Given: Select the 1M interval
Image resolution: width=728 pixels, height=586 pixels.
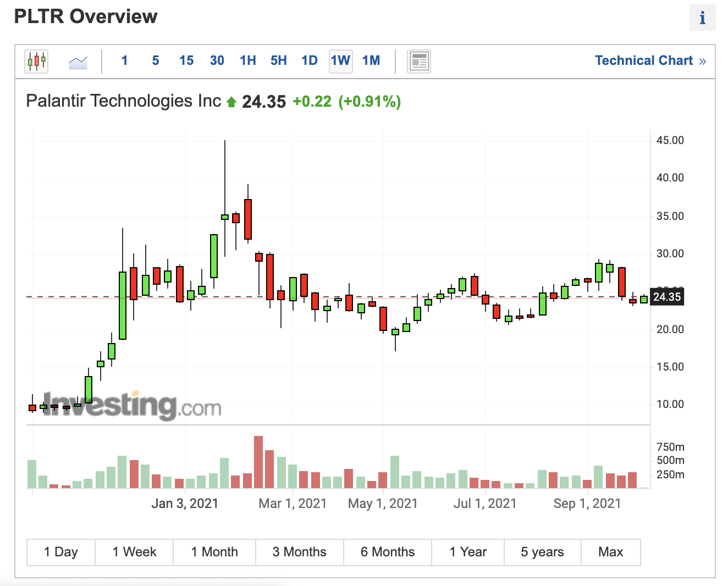Looking at the screenshot, I should tap(371, 60).
